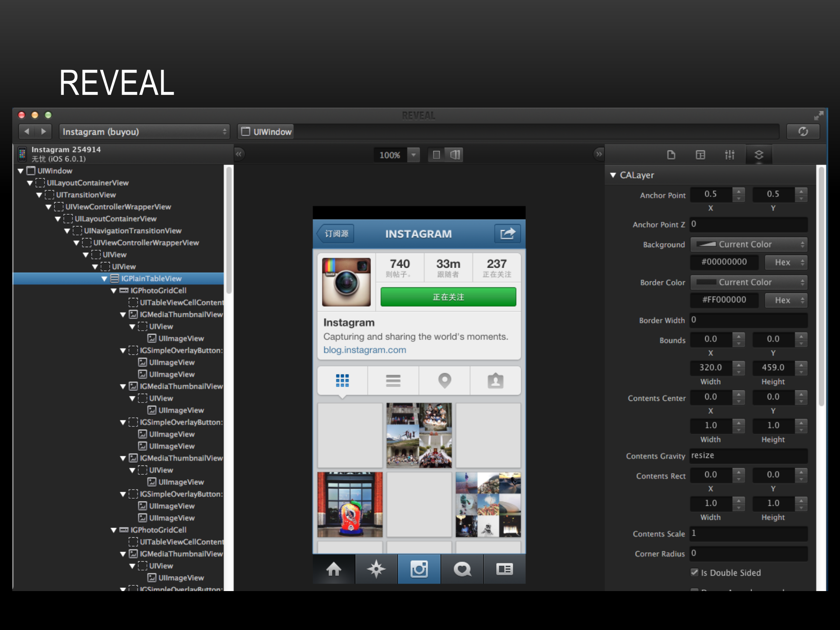Image resolution: width=840 pixels, height=630 pixels.
Task: Open the Attributes sliders inspector icon
Action: coord(729,154)
